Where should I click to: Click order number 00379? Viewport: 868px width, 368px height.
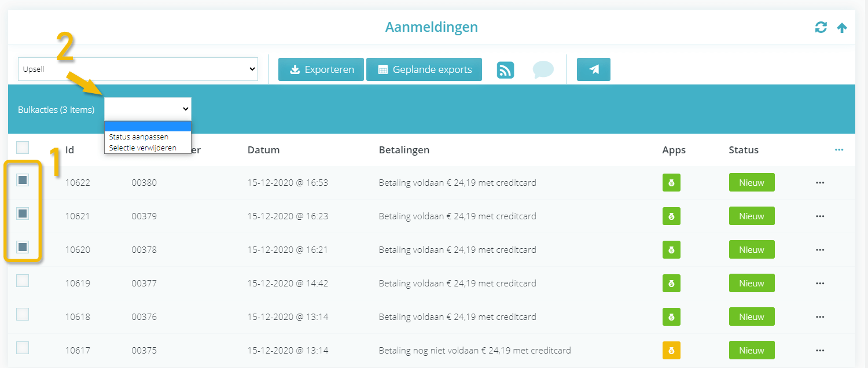(x=144, y=216)
